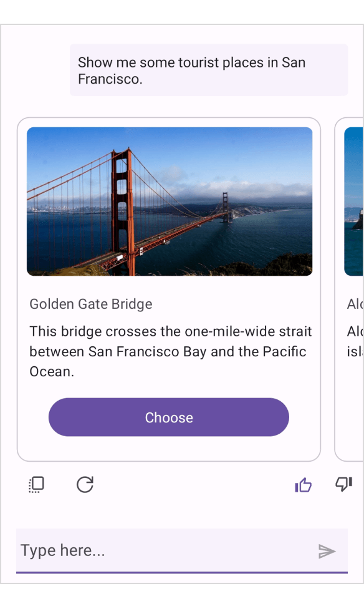Image resolution: width=364 pixels, height=609 pixels.
Task: Click your San Francisco question bubble
Action: point(208,70)
